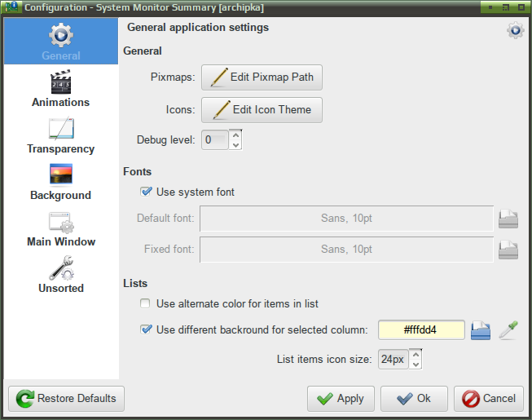Increase Debug level with up arrow
This screenshot has width=532, height=420.
pyautogui.click(x=235, y=135)
